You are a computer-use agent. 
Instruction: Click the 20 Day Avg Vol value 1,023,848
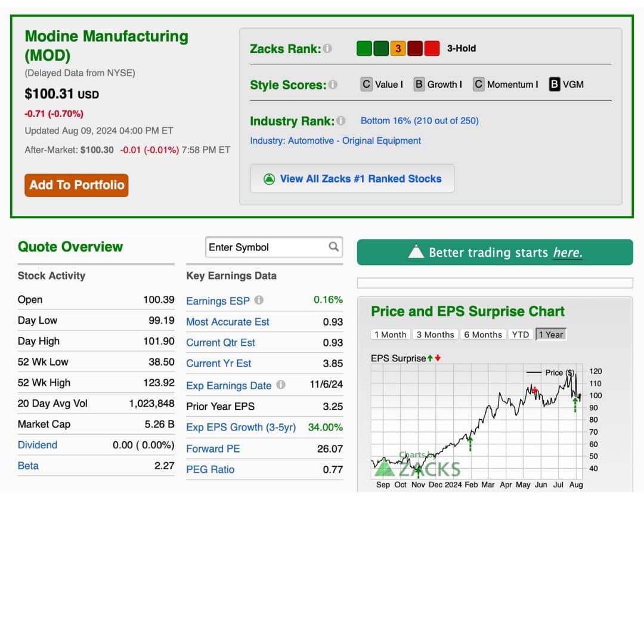[151, 403]
